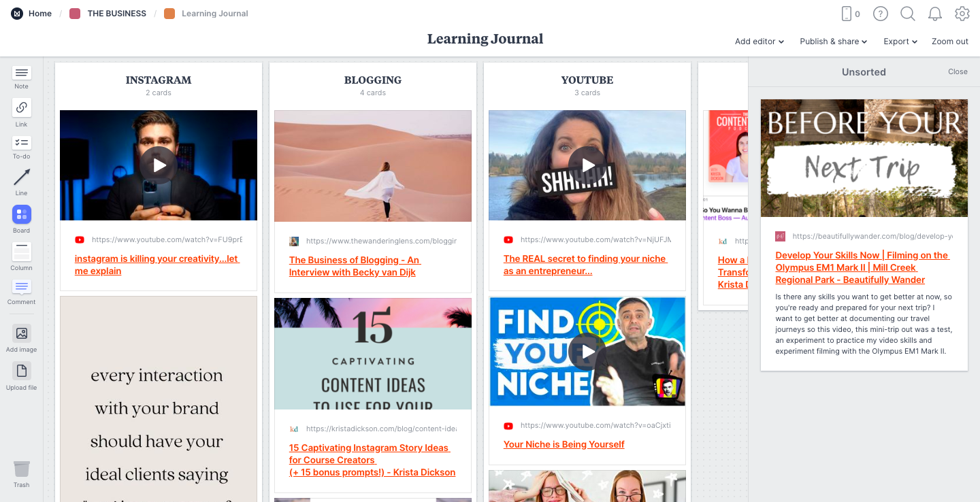Viewport: 980px width, 502px height.
Task: Expand the Export dropdown
Action: click(x=900, y=41)
